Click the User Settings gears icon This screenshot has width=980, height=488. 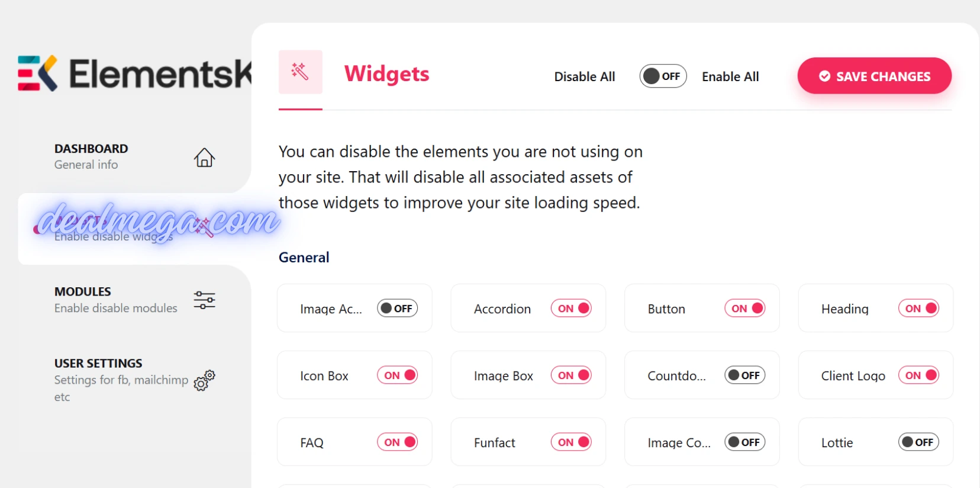click(204, 380)
